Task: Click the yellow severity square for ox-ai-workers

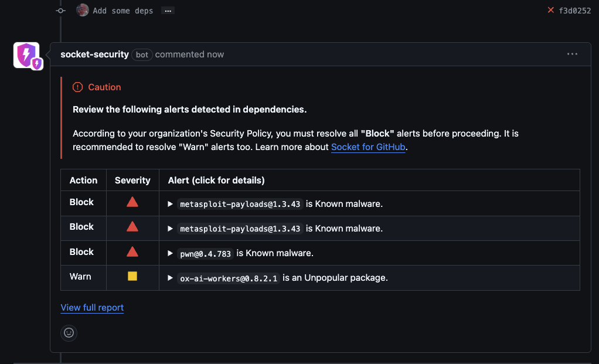Action: click(132, 277)
